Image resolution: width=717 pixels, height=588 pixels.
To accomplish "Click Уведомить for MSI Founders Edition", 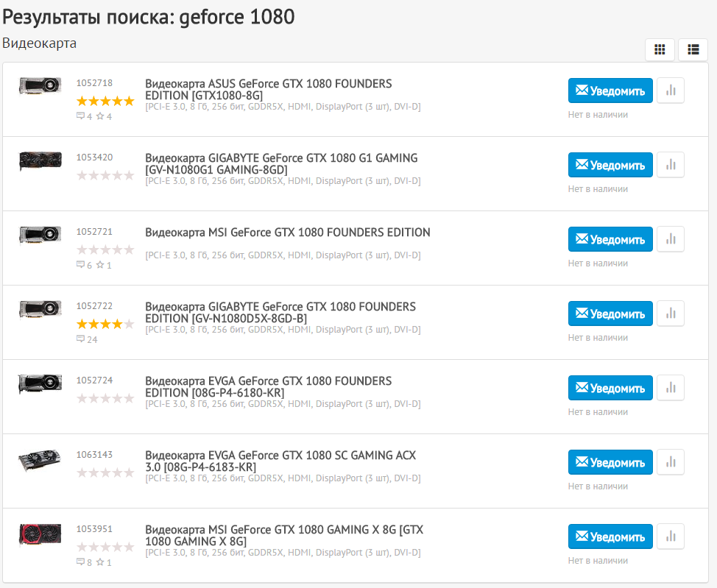I will tap(610, 239).
